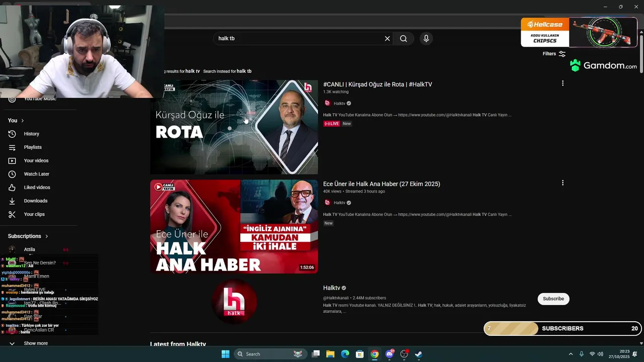Click the Gamdom.com logo
Viewport: 644px width, 362px height.
click(603, 65)
